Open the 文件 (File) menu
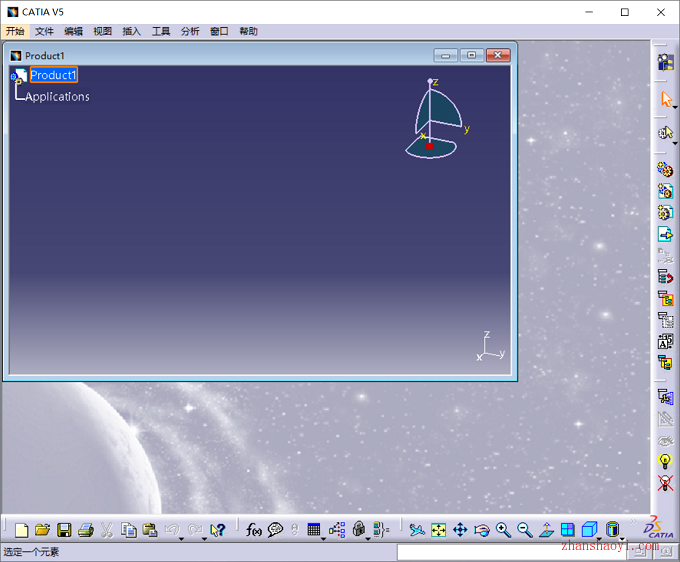Image resolution: width=680 pixels, height=562 pixels. (44, 31)
